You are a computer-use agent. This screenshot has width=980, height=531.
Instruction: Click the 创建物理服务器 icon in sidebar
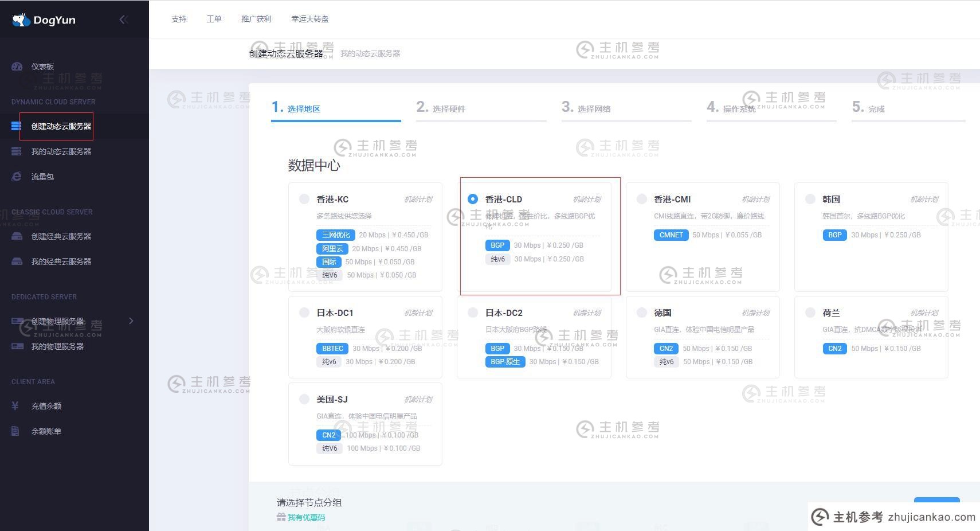[17, 321]
